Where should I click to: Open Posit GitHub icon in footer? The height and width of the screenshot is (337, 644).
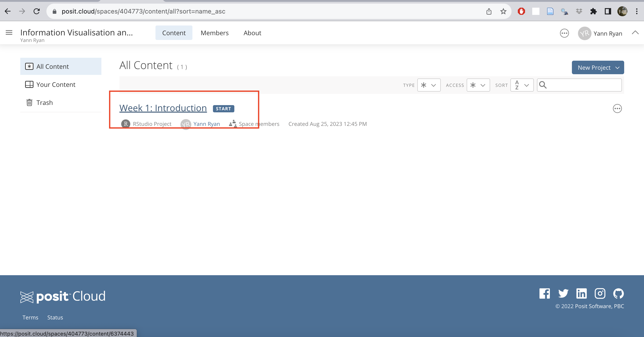click(x=618, y=293)
